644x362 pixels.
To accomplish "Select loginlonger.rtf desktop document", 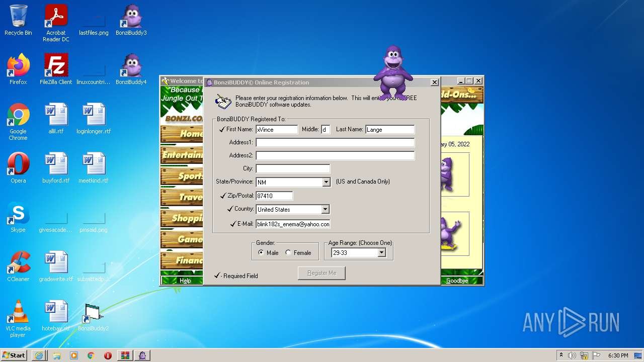I will 94,119.
